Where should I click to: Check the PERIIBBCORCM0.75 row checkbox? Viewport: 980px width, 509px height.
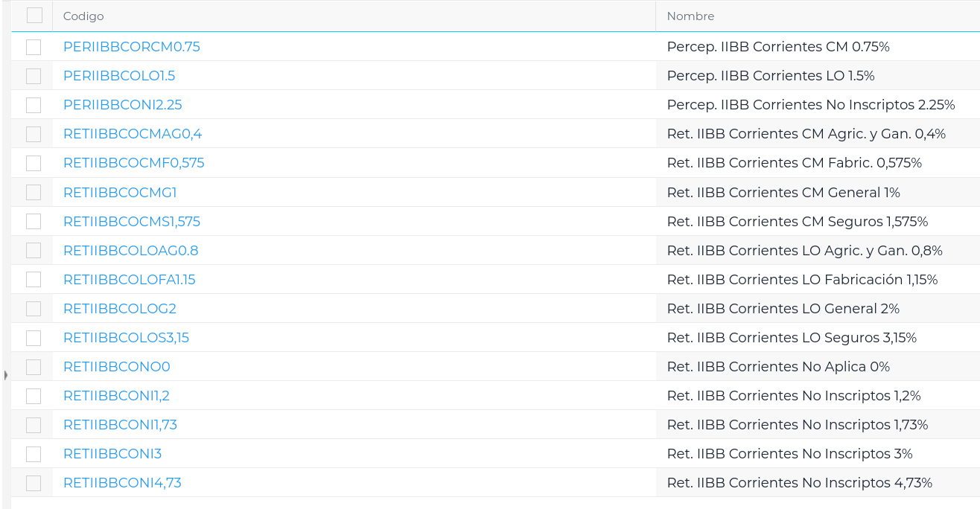34,47
